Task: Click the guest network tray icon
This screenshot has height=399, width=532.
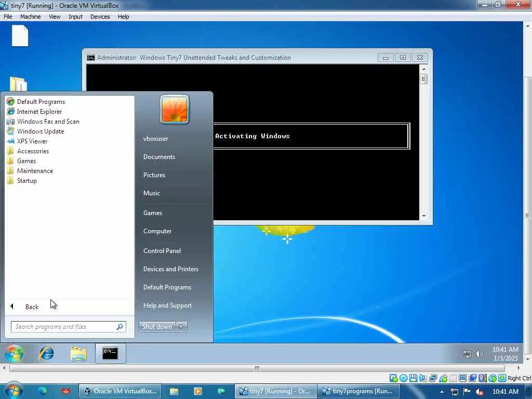Action: pos(467,354)
